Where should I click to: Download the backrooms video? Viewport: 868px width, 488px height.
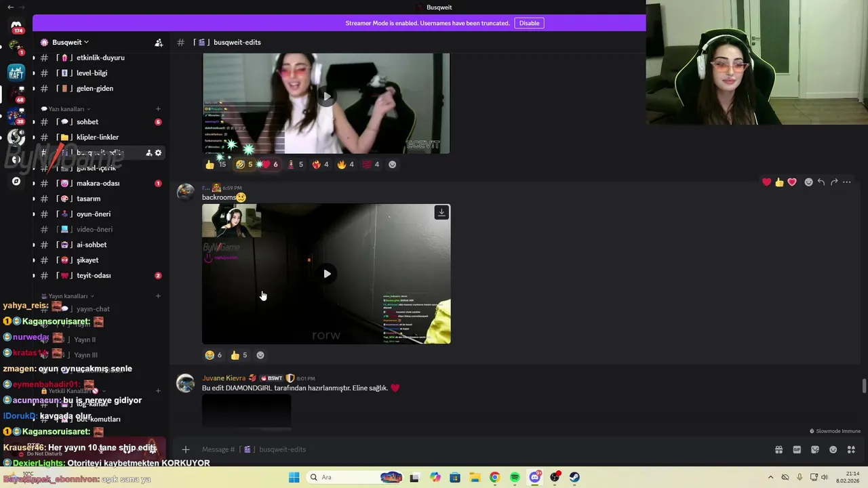[x=441, y=213]
